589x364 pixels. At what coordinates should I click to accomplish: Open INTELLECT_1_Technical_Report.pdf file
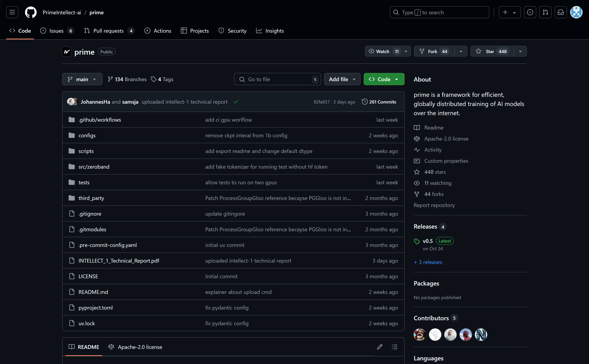119,260
